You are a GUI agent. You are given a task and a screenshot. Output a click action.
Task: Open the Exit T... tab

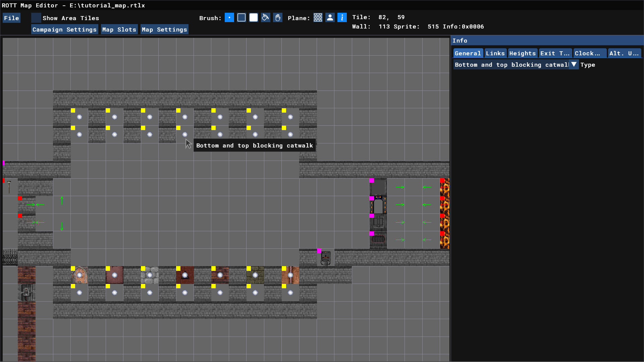coord(555,53)
